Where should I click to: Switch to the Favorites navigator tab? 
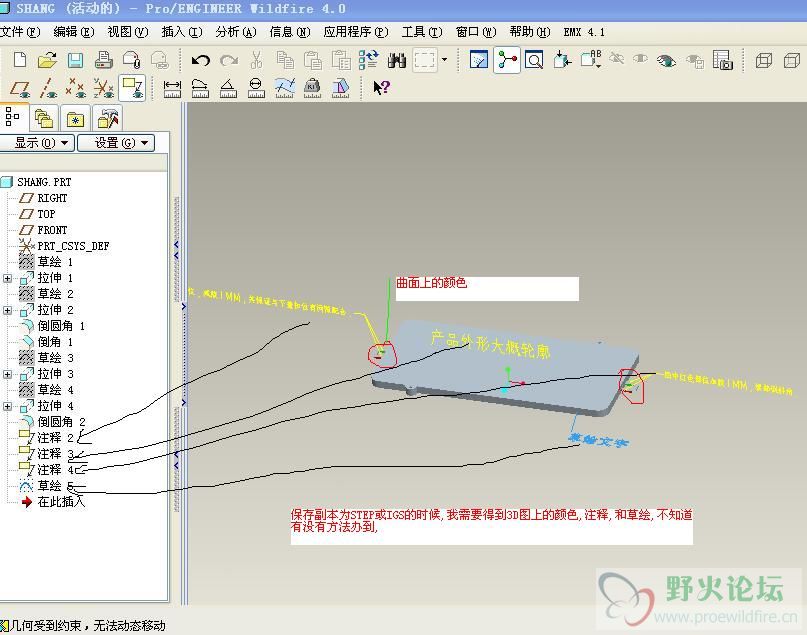75,119
